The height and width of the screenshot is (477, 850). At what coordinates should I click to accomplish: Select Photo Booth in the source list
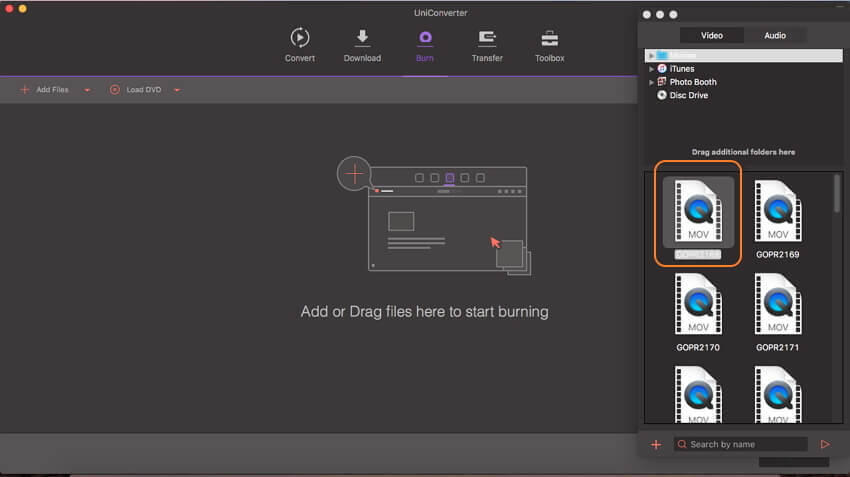click(x=693, y=82)
